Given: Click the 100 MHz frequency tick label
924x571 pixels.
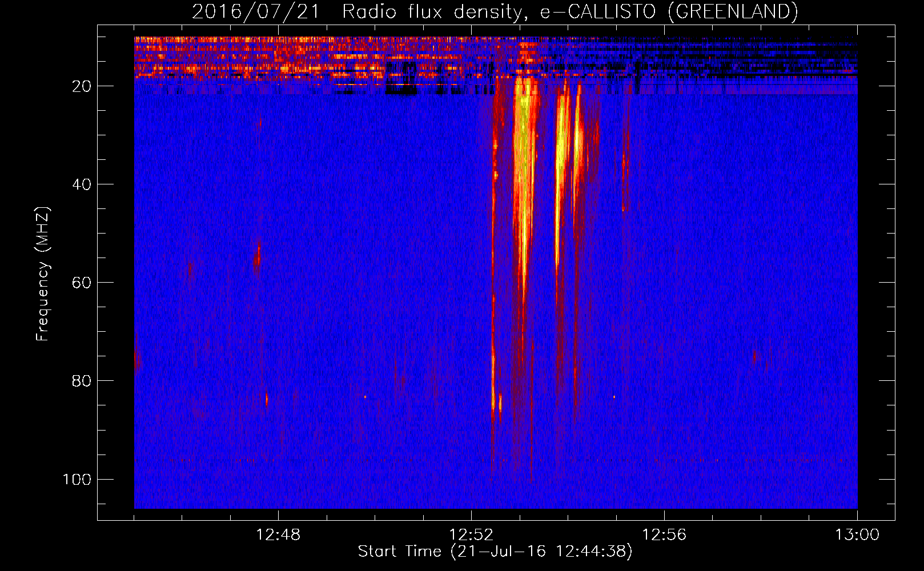Looking at the screenshot, I should pyautogui.click(x=77, y=479).
